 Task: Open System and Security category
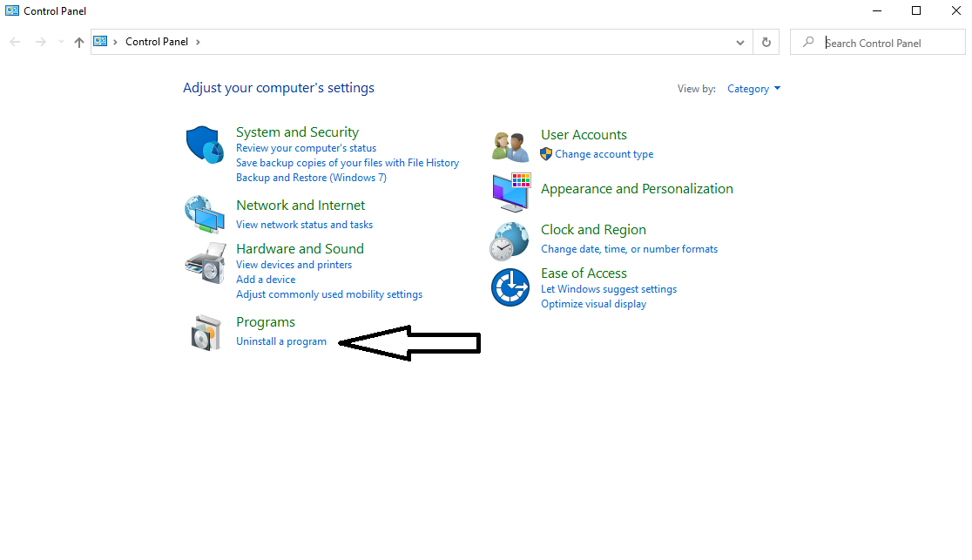pos(298,132)
